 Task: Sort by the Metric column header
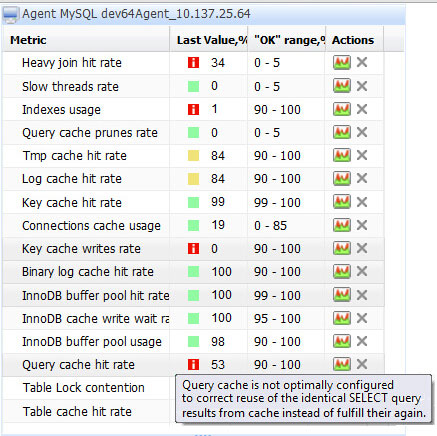[x=86, y=40]
